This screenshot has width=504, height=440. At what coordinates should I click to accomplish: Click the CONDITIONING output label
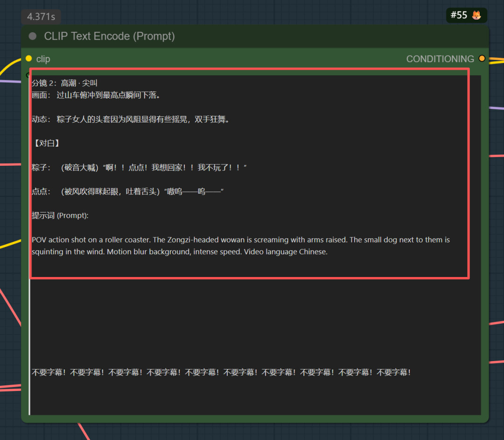point(440,59)
